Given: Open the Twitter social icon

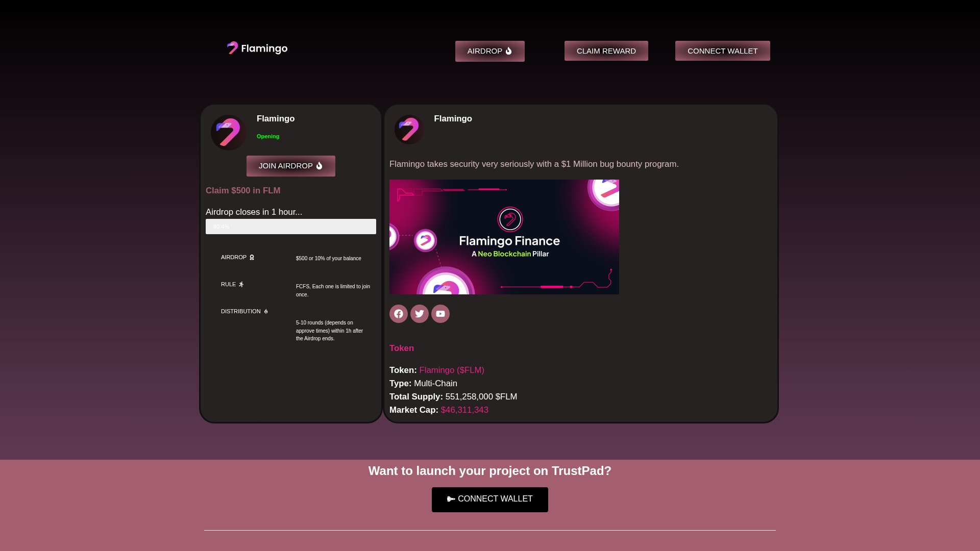Looking at the screenshot, I should [x=420, y=314].
